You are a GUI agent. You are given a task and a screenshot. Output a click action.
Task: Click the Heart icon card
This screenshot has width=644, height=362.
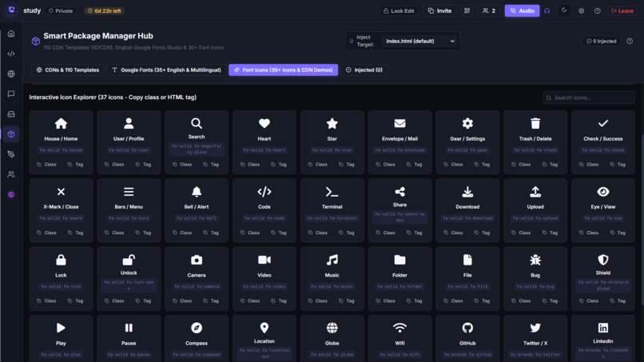coord(264,142)
